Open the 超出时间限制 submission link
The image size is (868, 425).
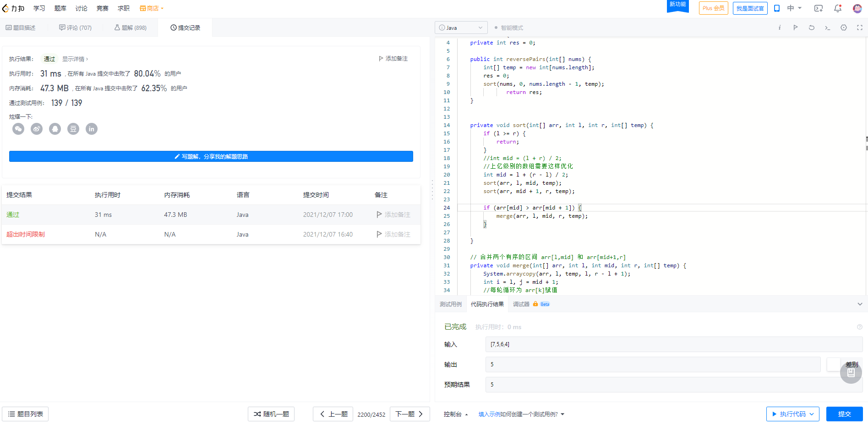26,234
